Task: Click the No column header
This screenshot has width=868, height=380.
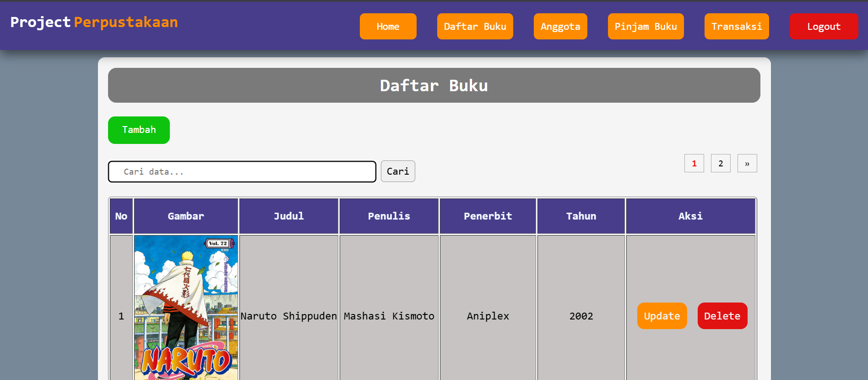Action: 121,216
